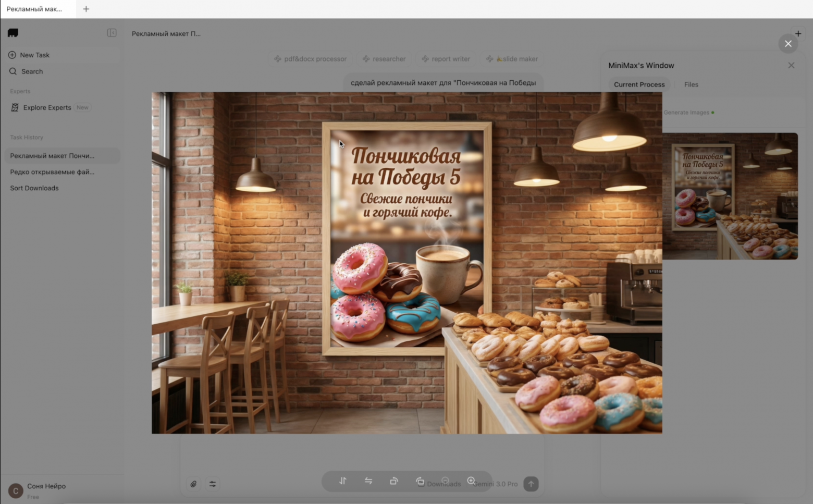Click the New Task button

[35, 55]
